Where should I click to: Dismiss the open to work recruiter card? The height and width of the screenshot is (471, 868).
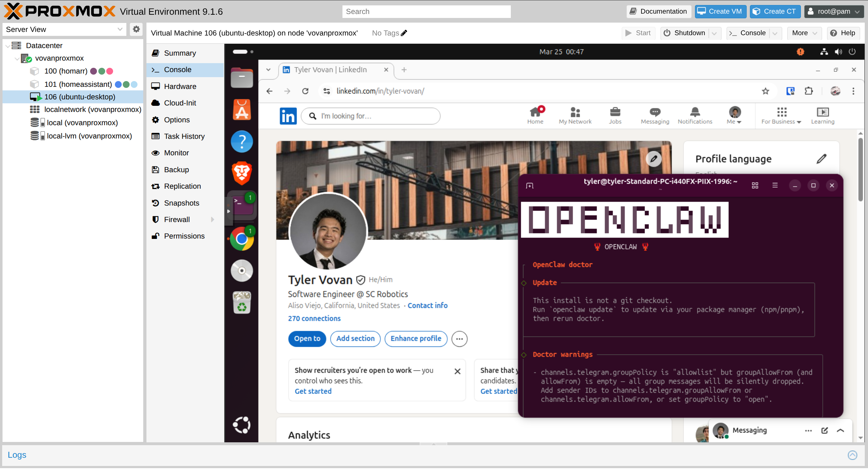[x=457, y=371]
